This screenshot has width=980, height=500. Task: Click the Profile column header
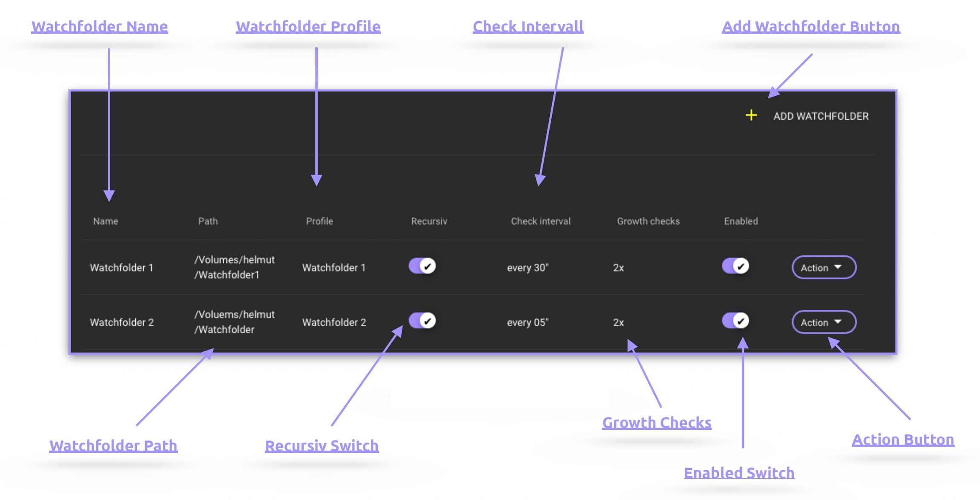tap(319, 221)
